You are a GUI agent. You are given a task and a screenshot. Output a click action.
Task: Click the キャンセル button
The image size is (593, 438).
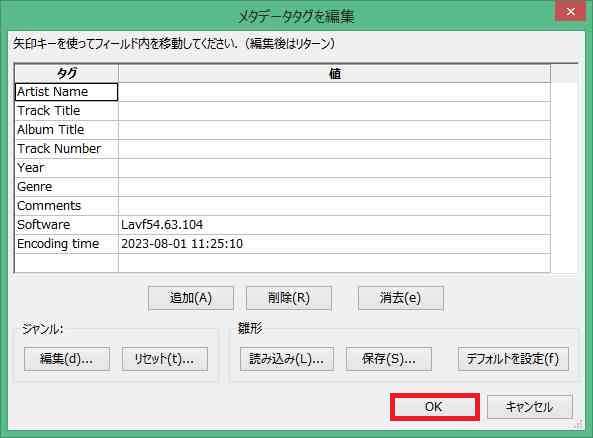tap(529, 407)
